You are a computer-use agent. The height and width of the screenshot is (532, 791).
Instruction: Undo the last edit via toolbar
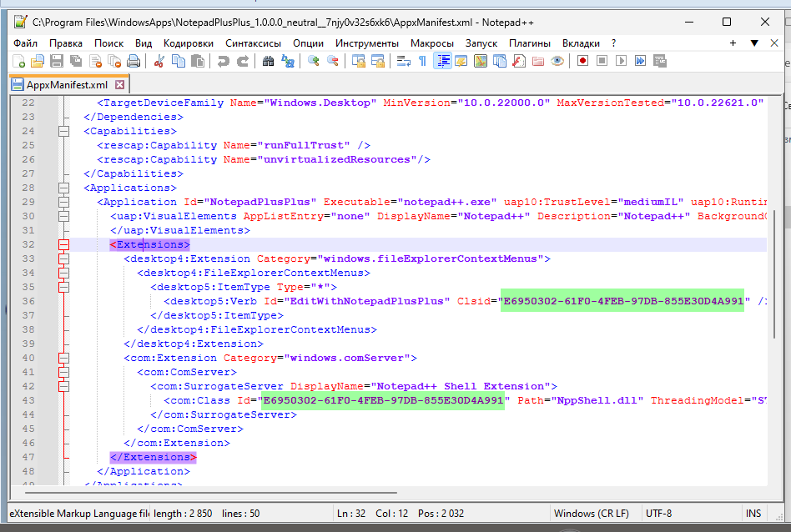click(223, 62)
